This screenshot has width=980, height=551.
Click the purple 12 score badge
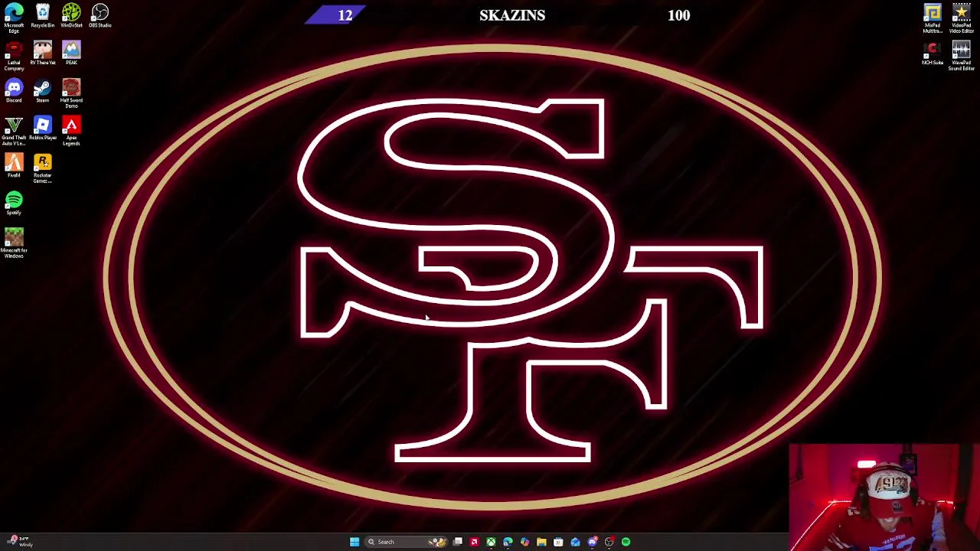pyautogui.click(x=336, y=15)
